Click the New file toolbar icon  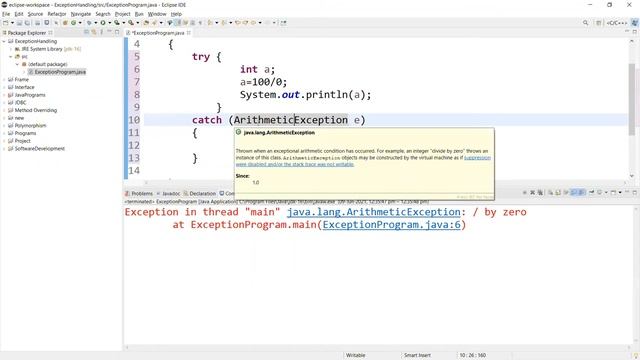pos(6,23)
